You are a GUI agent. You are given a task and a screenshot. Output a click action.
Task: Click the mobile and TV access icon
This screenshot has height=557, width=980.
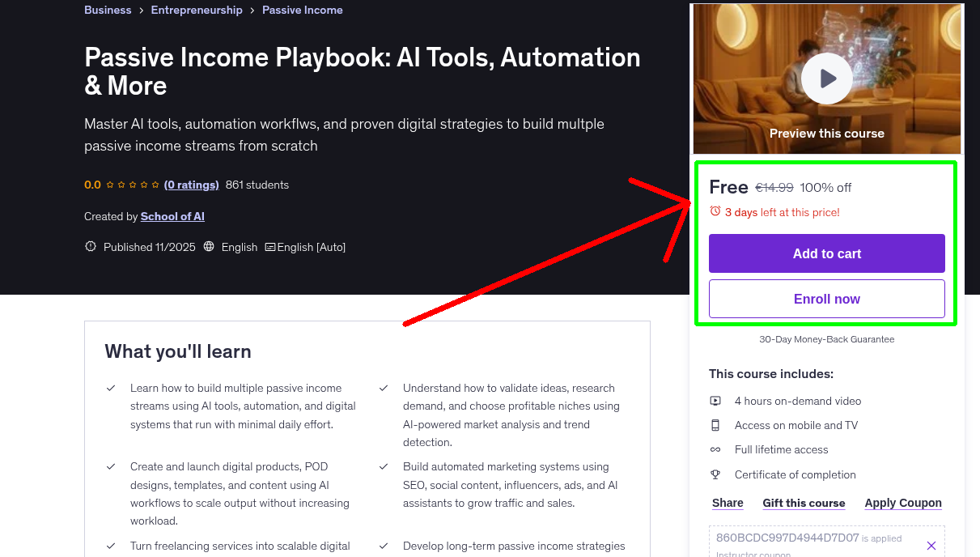(x=716, y=425)
